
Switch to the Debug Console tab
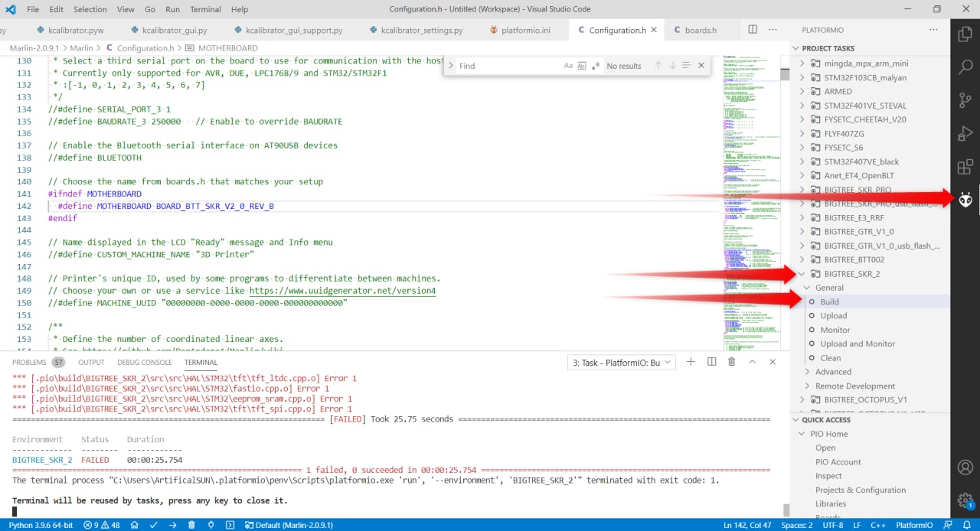[145, 363]
